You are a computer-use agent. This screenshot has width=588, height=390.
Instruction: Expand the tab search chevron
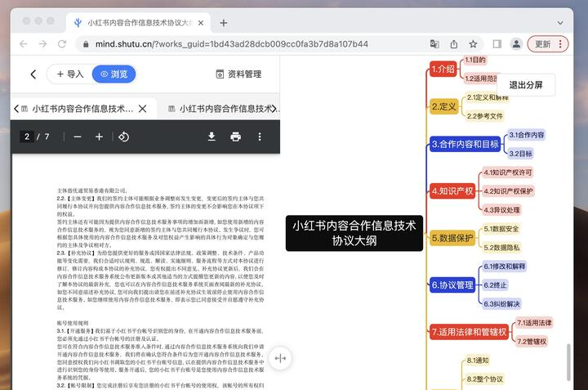(x=560, y=23)
